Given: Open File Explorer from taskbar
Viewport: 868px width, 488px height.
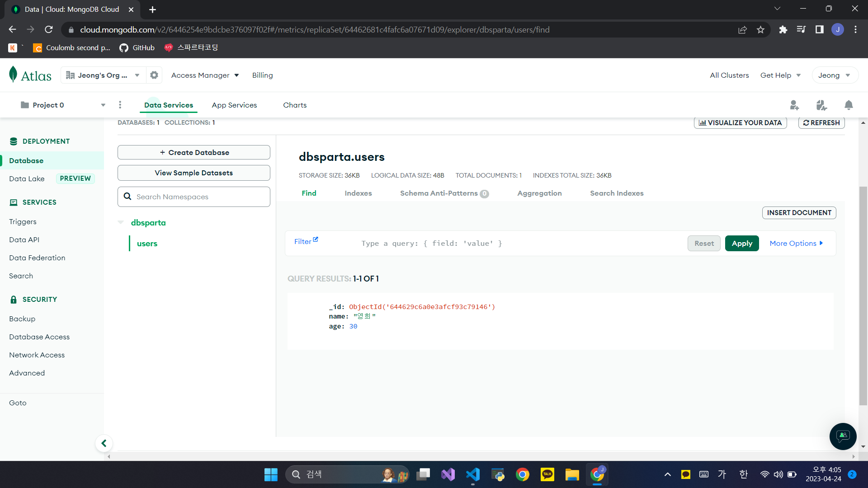Looking at the screenshot, I should pos(572,474).
